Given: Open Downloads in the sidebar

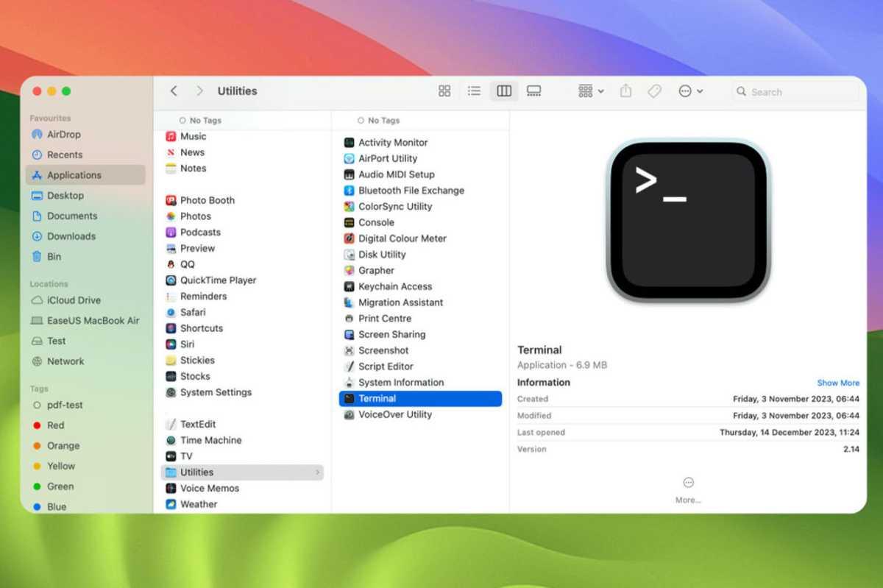Looking at the screenshot, I should [x=71, y=236].
